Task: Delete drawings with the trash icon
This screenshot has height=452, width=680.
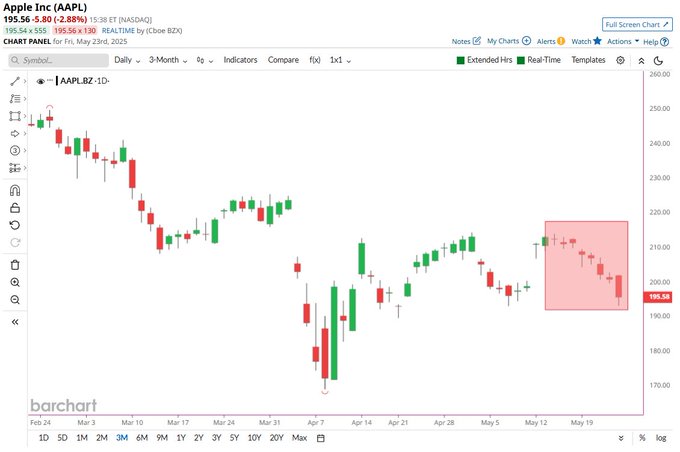Action: pyautogui.click(x=15, y=265)
